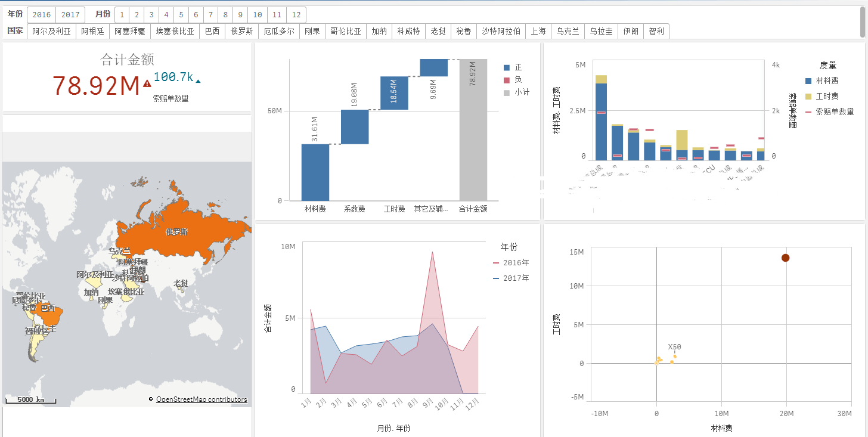Image resolution: width=868 pixels, height=437 pixels.
Task: Choose 沙特阿拉伯 in the country filter bar
Action: click(501, 32)
